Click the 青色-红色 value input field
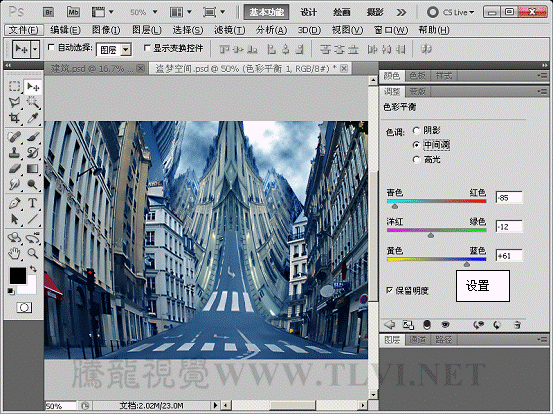Screen dimensions: 553x414 click(509, 197)
